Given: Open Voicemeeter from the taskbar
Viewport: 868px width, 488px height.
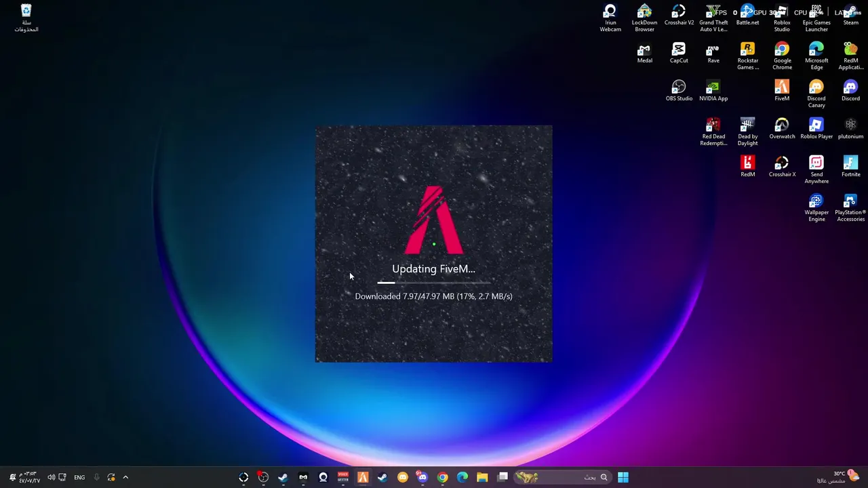Looking at the screenshot, I should point(343,477).
